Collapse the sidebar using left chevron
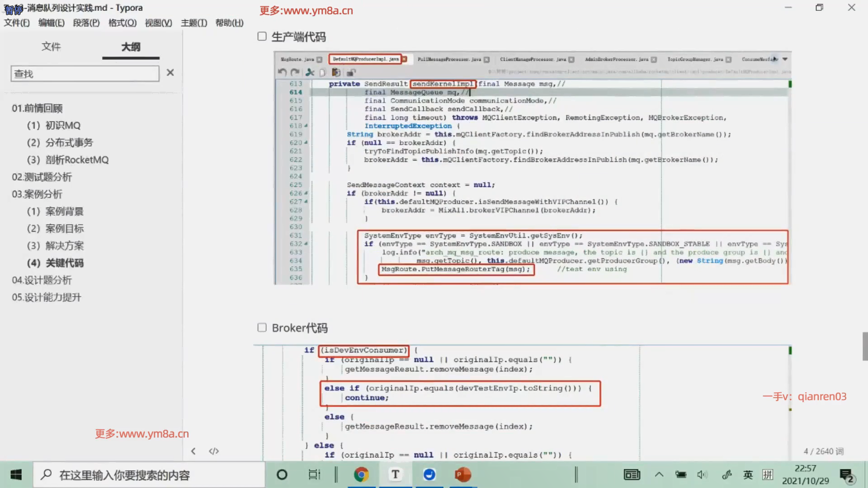 pyautogui.click(x=193, y=451)
